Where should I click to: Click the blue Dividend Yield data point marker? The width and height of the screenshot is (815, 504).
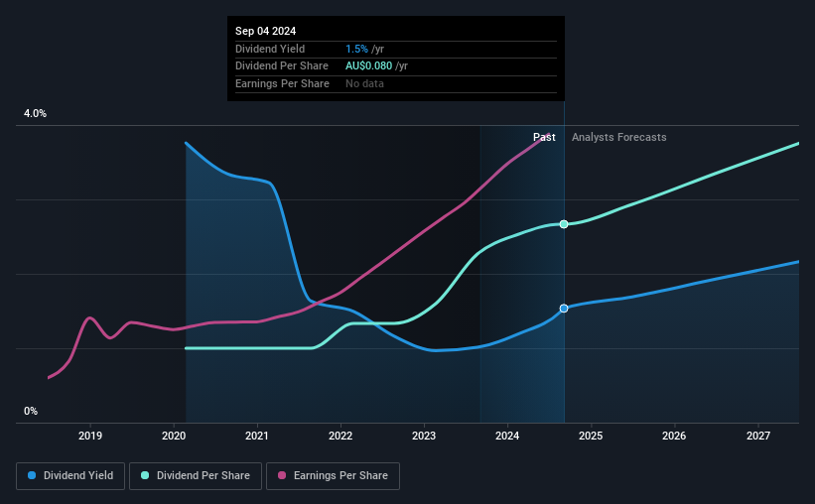tap(564, 309)
